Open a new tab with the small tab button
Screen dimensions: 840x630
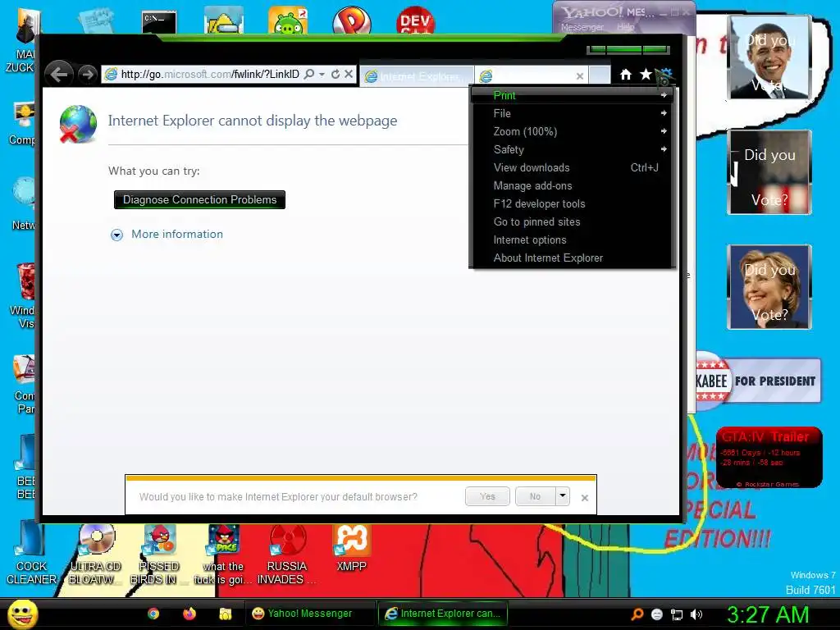[x=600, y=75]
